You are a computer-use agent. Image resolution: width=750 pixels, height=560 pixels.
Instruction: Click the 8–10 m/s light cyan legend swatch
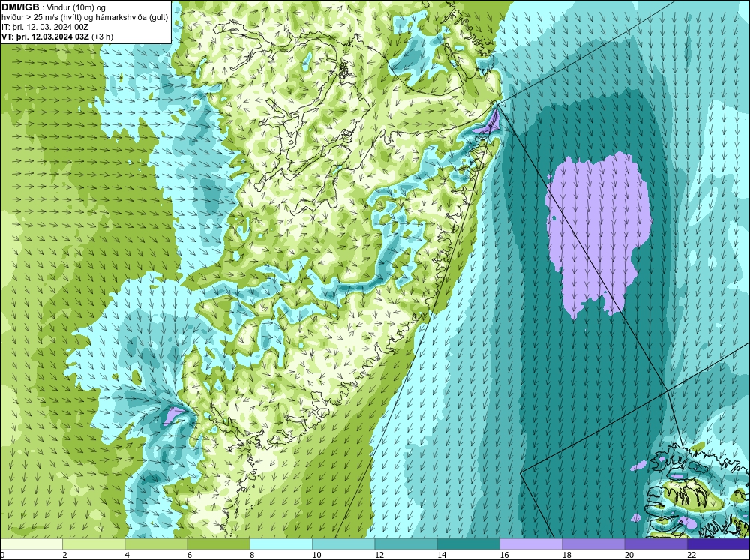(x=281, y=544)
